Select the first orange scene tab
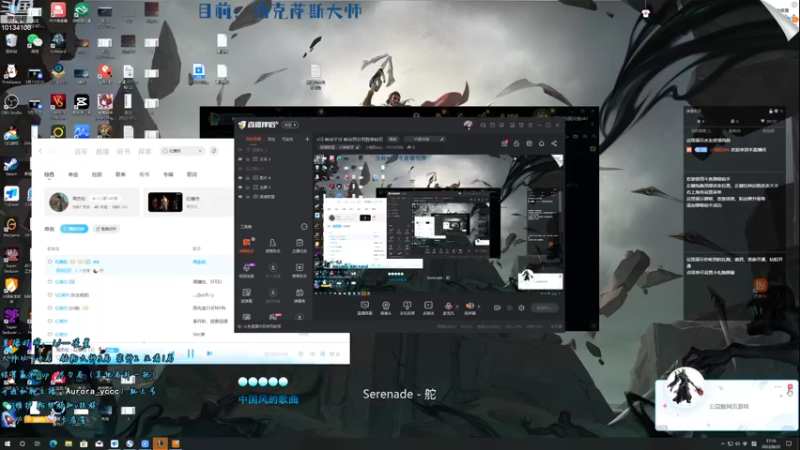 pyautogui.click(x=253, y=139)
